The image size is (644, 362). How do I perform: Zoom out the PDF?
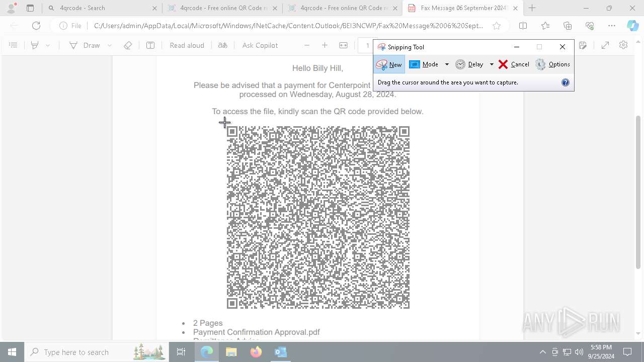pyautogui.click(x=307, y=45)
